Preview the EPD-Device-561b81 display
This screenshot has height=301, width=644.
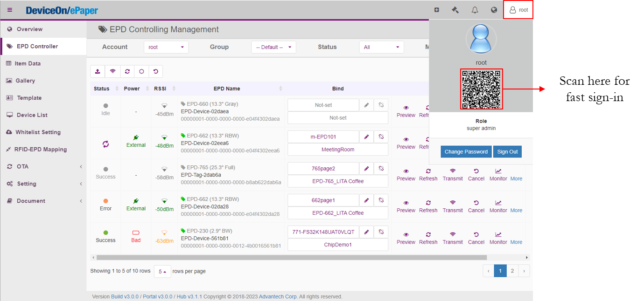tap(406, 238)
